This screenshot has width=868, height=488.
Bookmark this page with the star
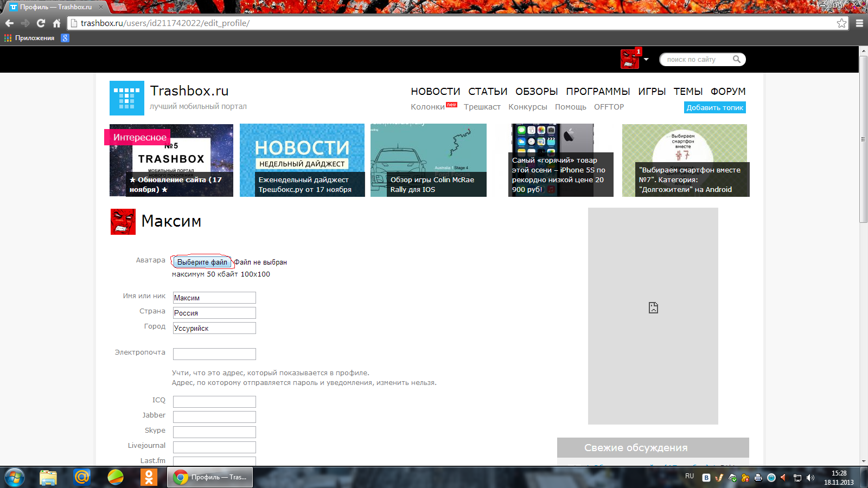tap(841, 23)
